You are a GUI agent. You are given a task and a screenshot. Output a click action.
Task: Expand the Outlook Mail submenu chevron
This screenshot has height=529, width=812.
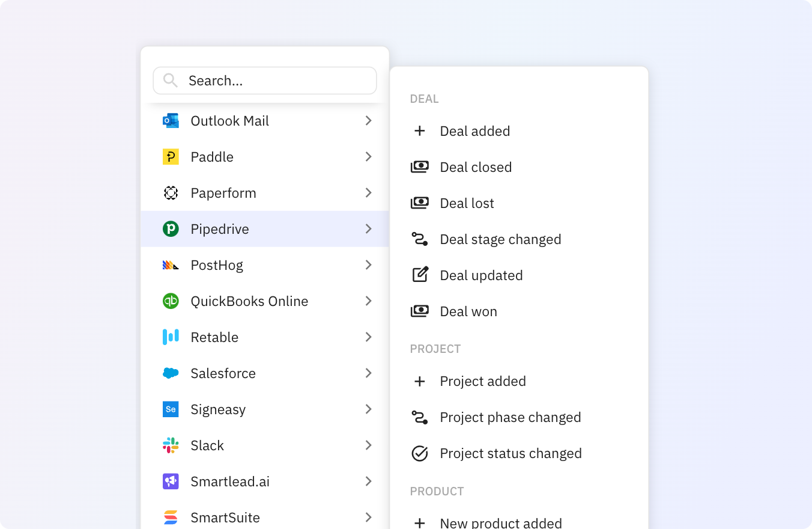point(368,121)
